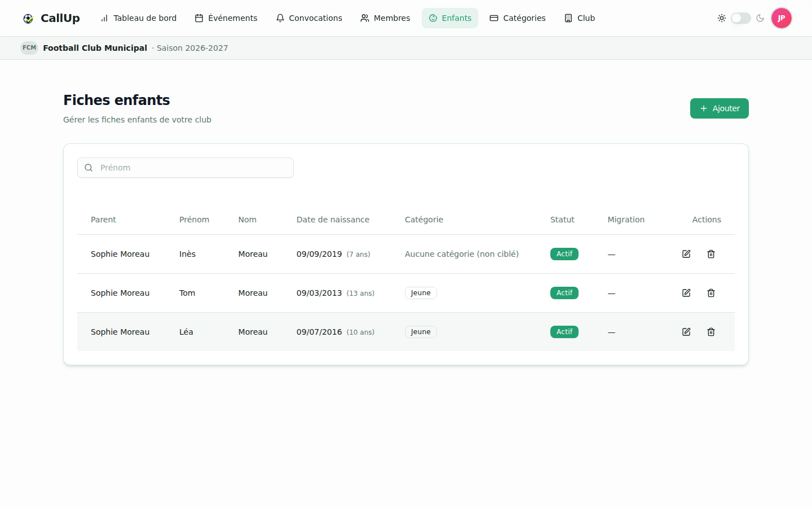Screen dimensions: 812x508
Task: Focus the Prénom search field
Action: click(186, 168)
